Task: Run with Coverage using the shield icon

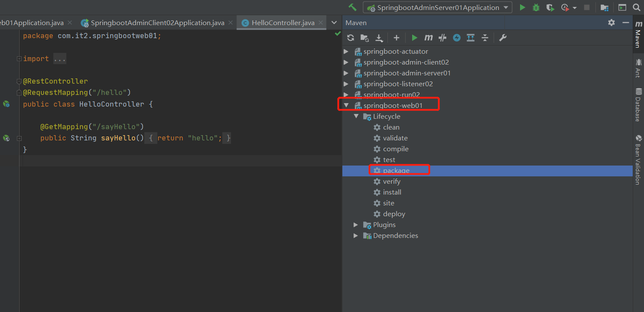Action: 550,7
